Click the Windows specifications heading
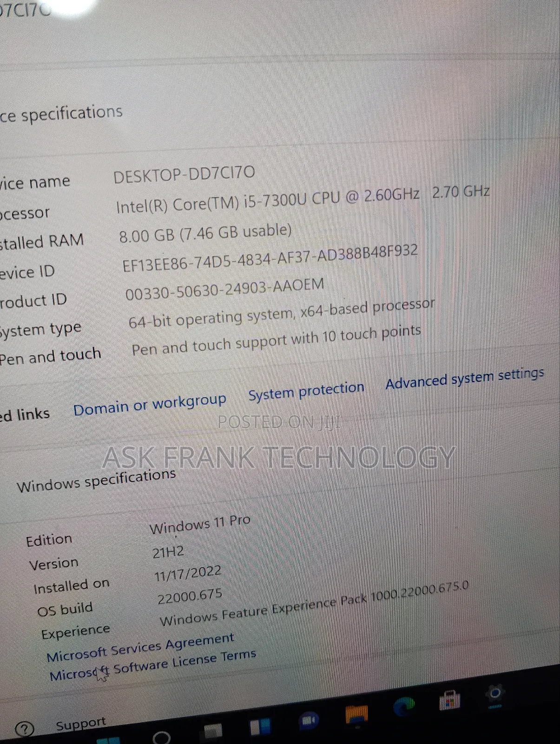Viewport: 560px width, 744px height. tap(96, 480)
